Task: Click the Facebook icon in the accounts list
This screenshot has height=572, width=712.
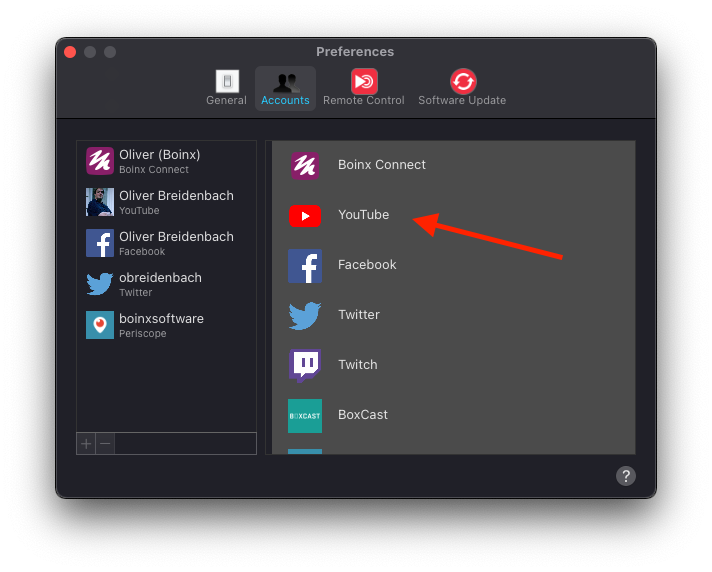Action: 100,243
